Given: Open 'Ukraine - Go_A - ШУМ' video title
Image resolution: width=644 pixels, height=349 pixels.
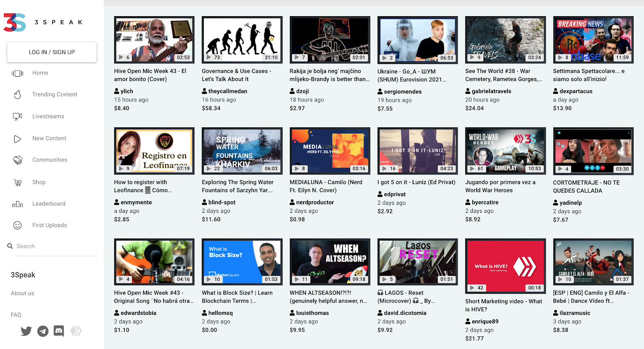Looking at the screenshot, I should tap(412, 75).
